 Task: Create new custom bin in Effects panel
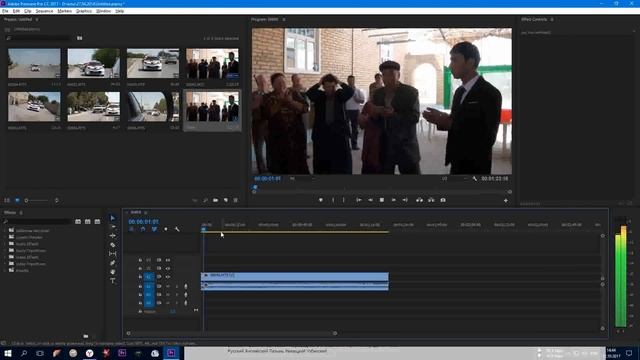(x=86, y=336)
